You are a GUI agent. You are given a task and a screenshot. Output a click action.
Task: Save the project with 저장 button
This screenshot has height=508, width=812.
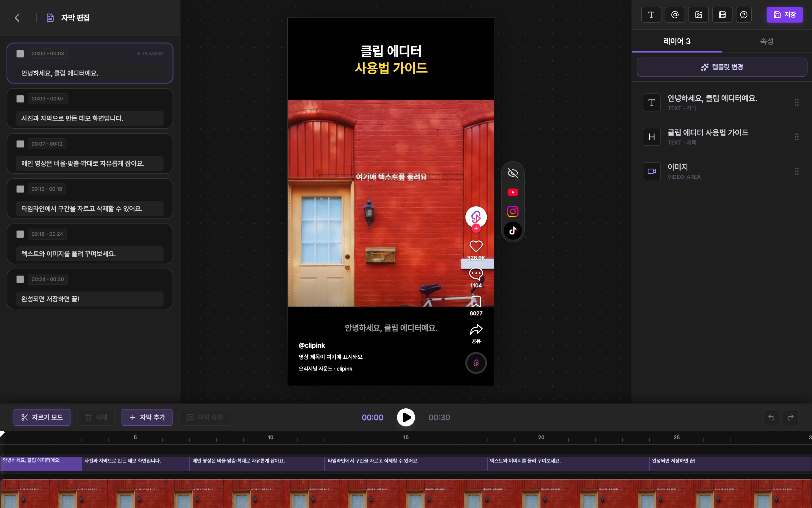coord(784,15)
